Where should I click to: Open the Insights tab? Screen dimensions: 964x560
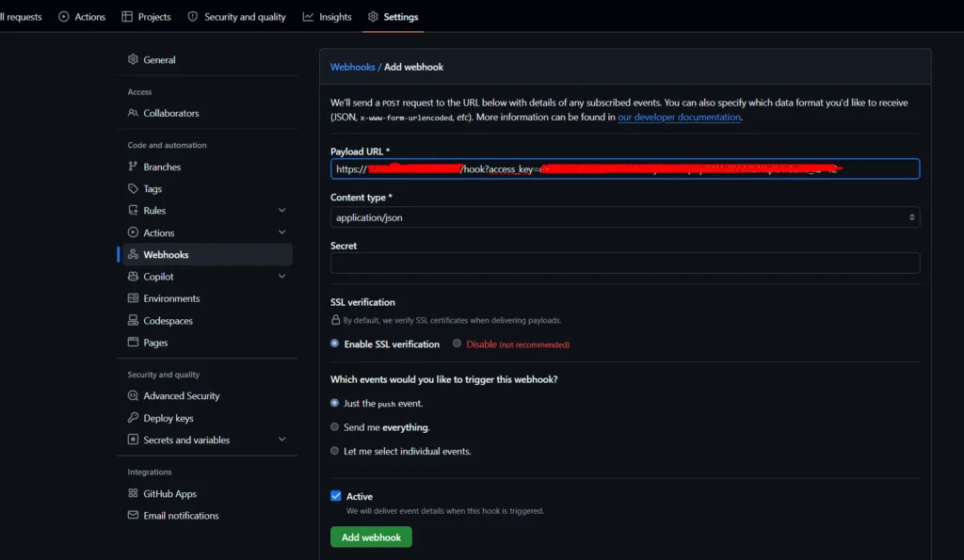[x=327, y=17]
